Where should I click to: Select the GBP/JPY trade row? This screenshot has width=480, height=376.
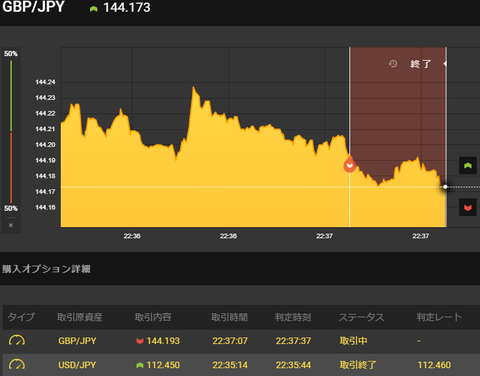click(241, 341)
